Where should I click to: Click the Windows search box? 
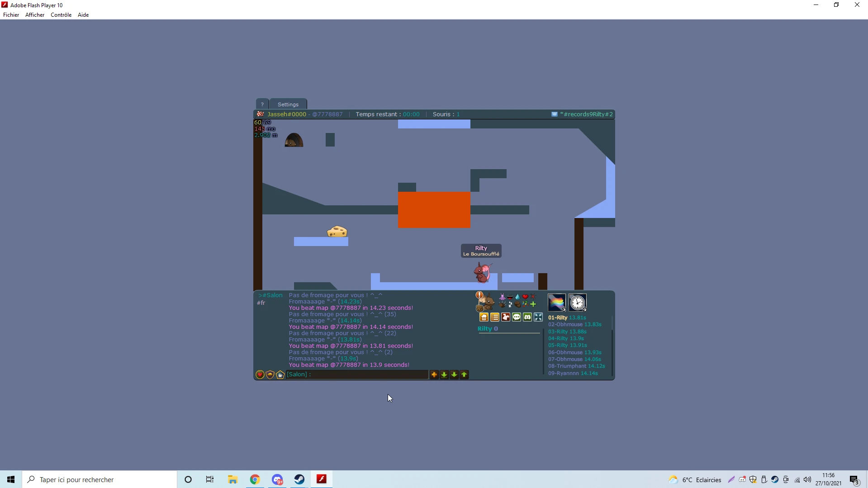coord(100,479)
